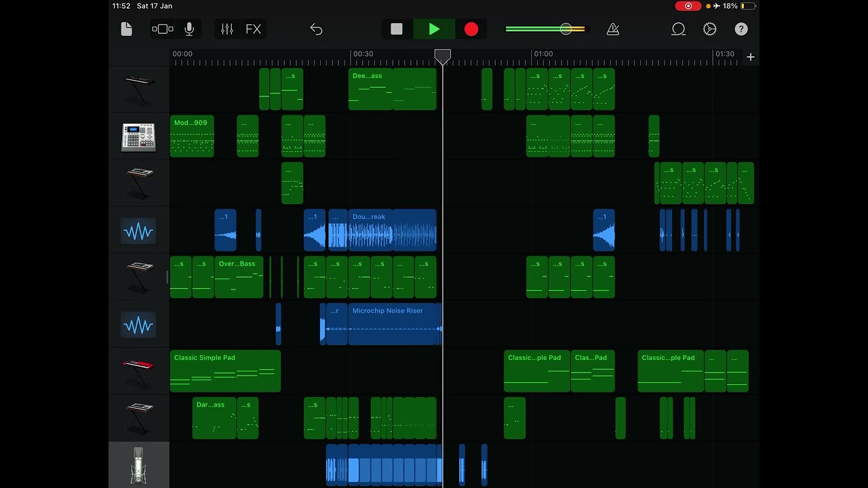Screen dimensions: 868x488
Task: Click the 00:00 ruler start
Action: 182,54
